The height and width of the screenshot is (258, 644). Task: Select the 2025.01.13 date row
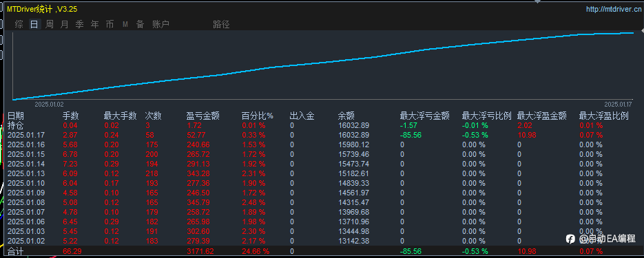click(27, 173)
